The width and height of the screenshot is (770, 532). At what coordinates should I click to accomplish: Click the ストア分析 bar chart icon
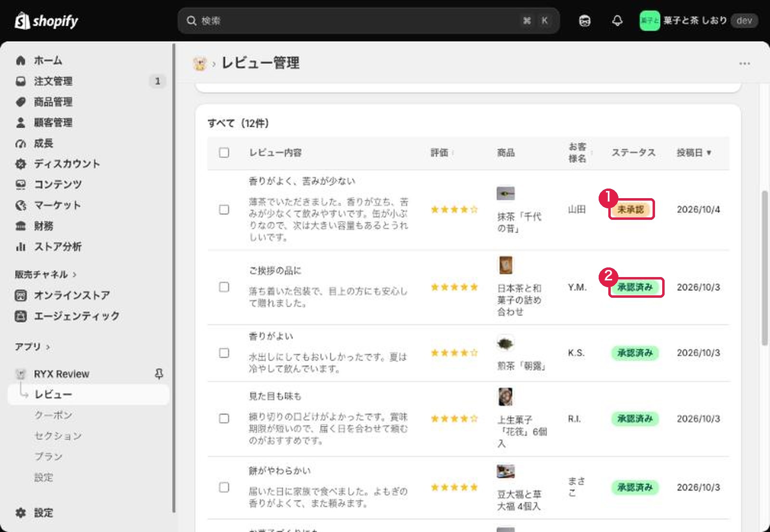point(21,247)
